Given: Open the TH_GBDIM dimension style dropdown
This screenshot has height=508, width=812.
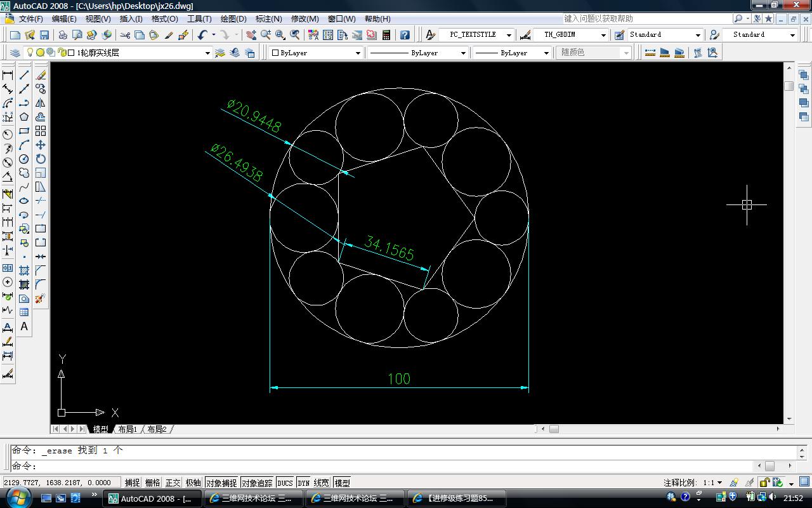Looking at the screenshot, I should point(603,35).
